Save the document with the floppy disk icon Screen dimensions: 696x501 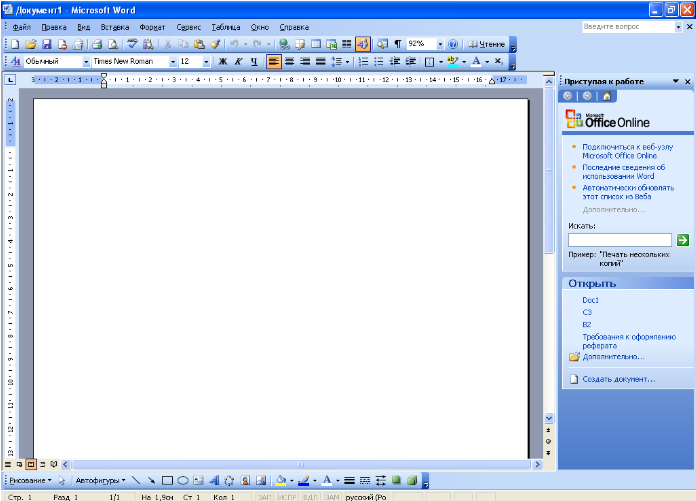click(47, 44)
